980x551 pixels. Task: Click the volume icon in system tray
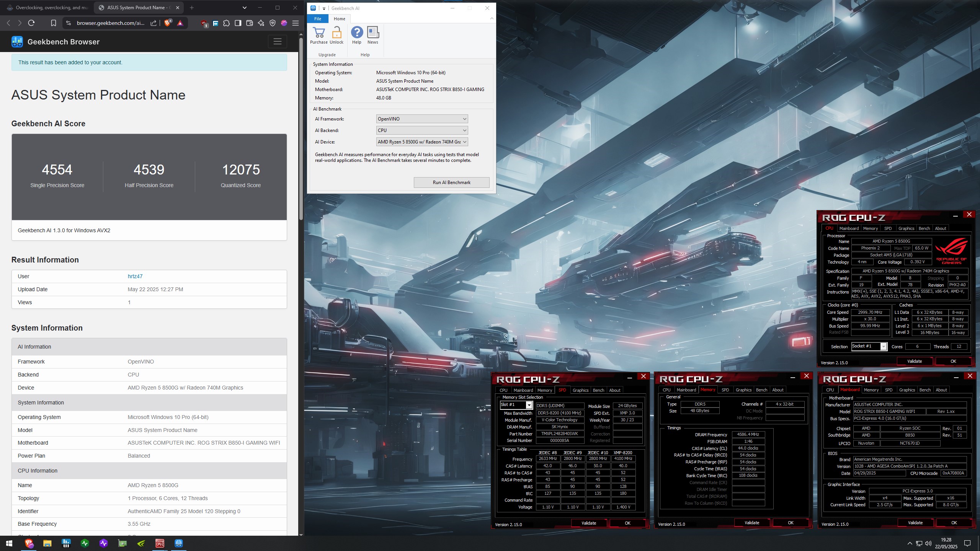928,543
